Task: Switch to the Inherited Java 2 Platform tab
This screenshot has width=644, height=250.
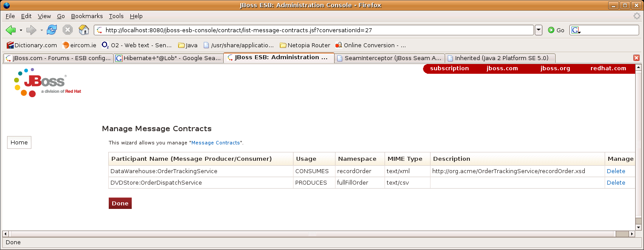Action: coord(500,58)
